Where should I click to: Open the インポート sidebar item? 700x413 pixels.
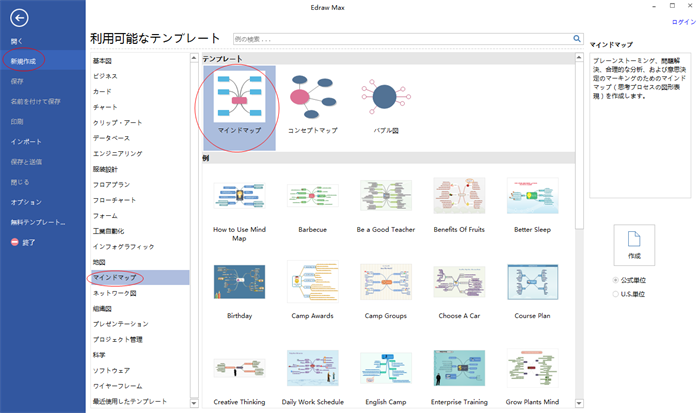click(26, 142)
